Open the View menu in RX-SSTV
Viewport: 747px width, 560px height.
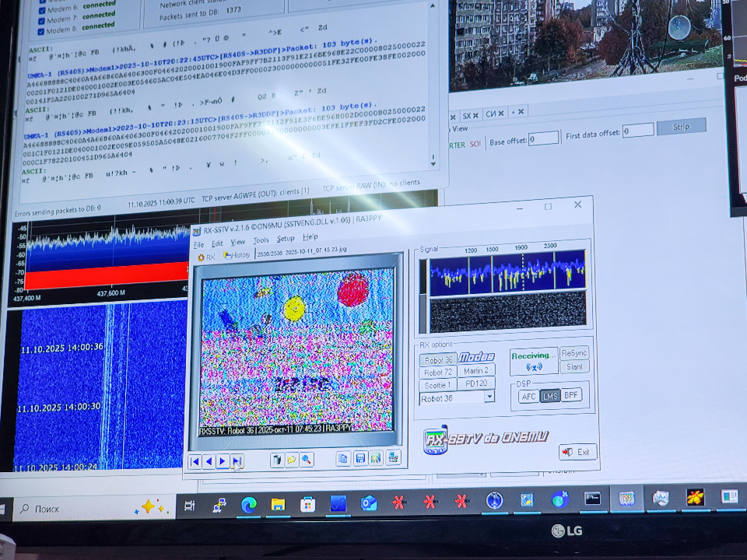point(238,242)
